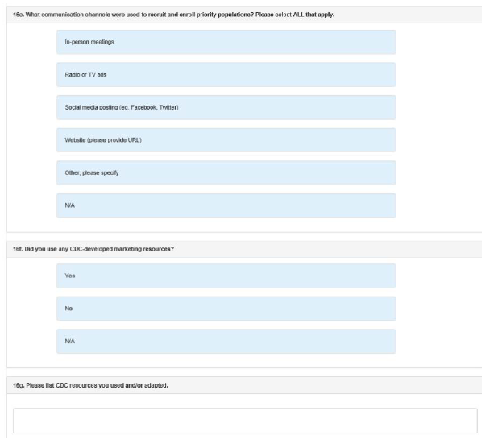Choose Social media posting as a channel

226,107
